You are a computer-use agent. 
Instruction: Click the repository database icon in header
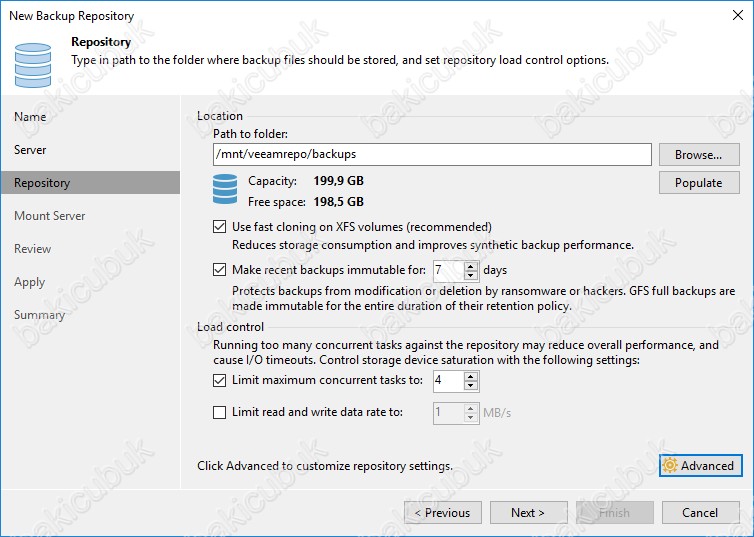pyautogui.click(x=33, y=65)
